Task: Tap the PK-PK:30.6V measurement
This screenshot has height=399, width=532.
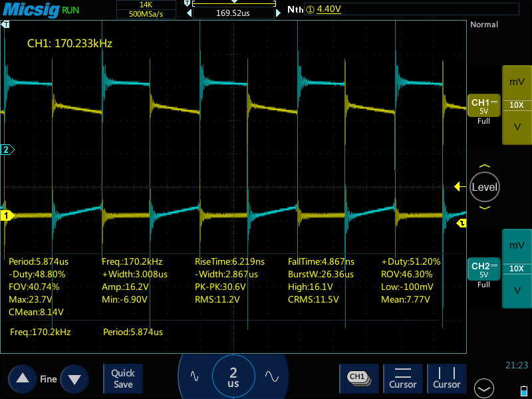Action: (220, 287)
